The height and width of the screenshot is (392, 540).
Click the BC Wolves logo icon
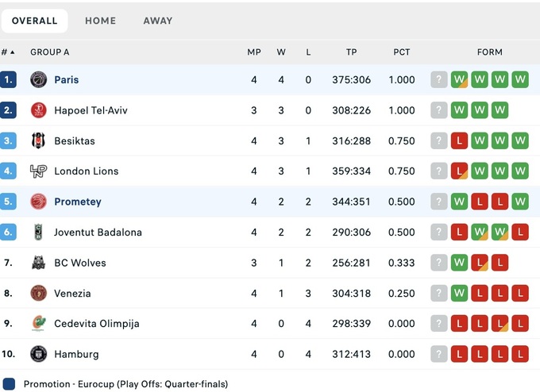38,263
